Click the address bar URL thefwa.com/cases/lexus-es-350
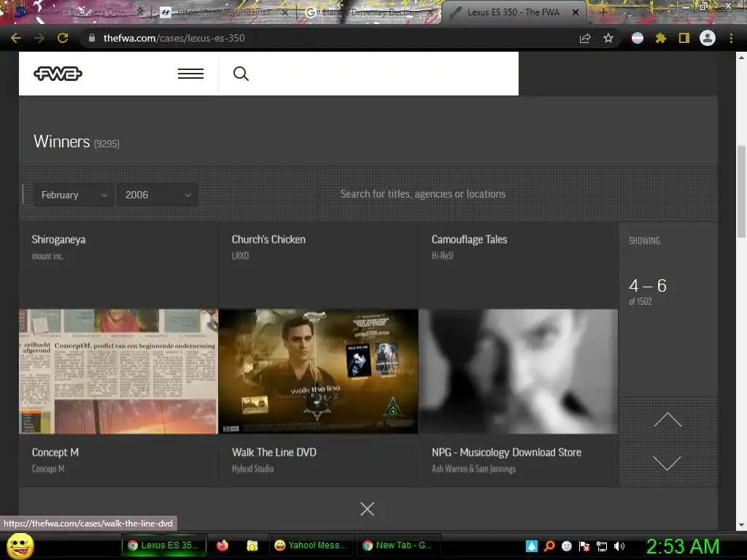The width and height of the screenshot is (747, 560). pos(174,38)
